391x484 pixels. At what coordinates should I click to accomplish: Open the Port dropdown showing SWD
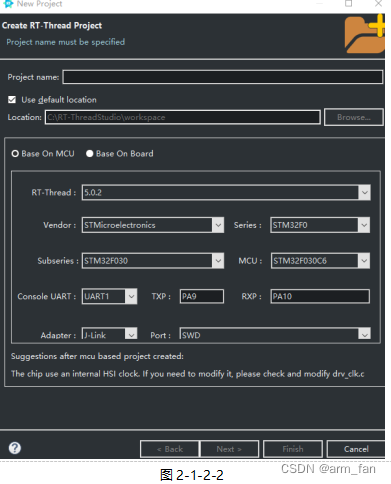click(275, 334)
